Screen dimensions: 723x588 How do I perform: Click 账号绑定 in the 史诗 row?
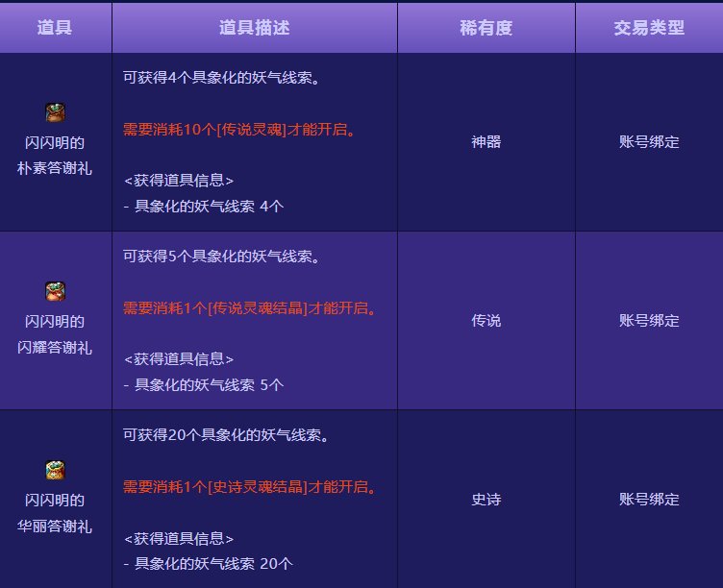[649, 500]
